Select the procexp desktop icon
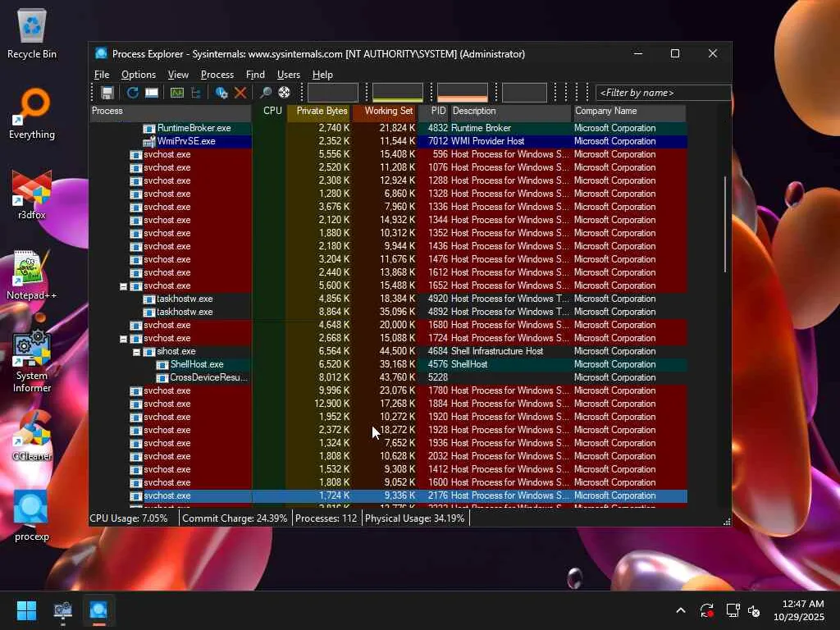Image resolution: width=840 pixels, height=630 pixels. [x=32, y=515]
